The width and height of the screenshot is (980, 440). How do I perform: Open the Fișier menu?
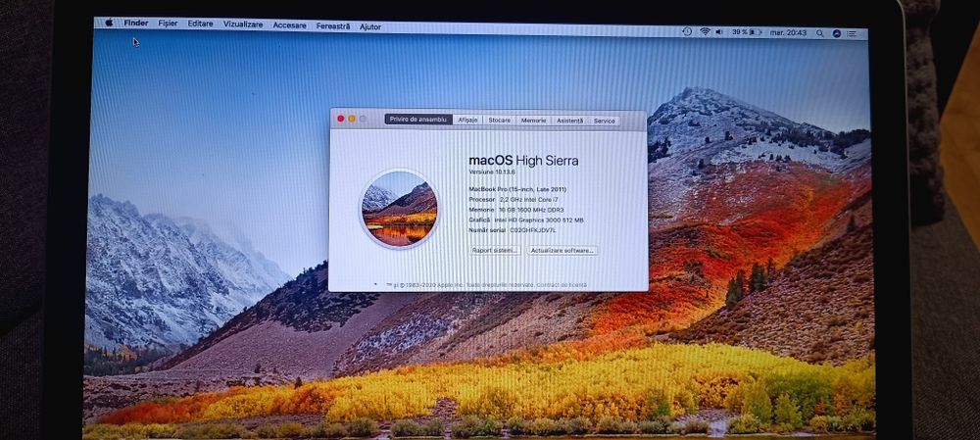[168, 24]
